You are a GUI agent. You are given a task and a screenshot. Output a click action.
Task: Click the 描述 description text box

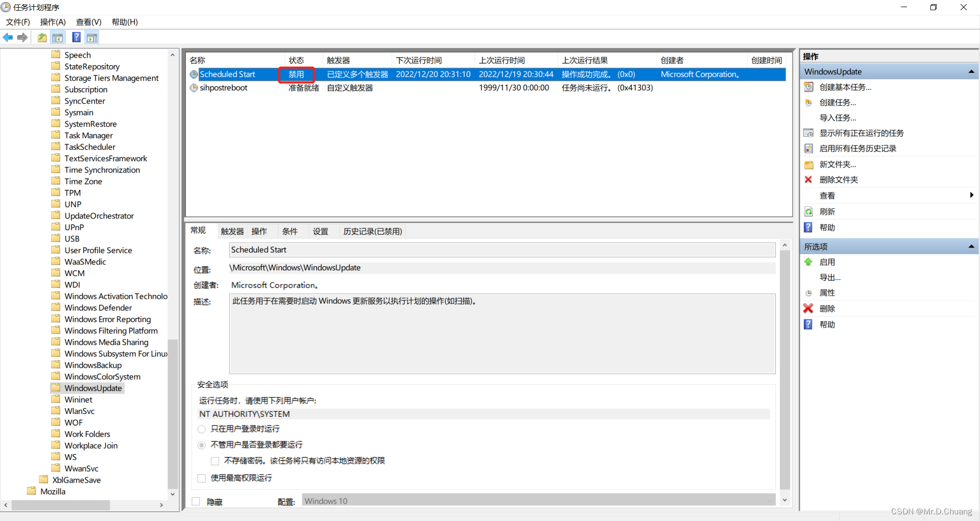(x=502, y=334)
